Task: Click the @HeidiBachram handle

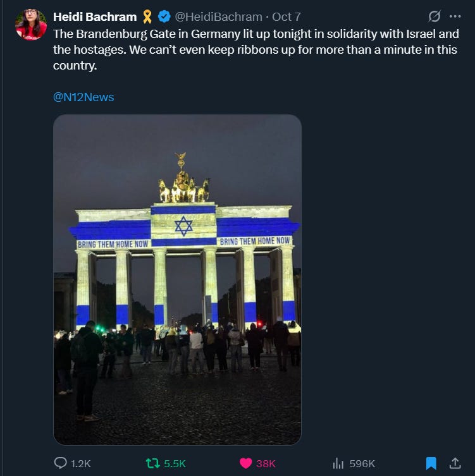Action: [218, 17]
